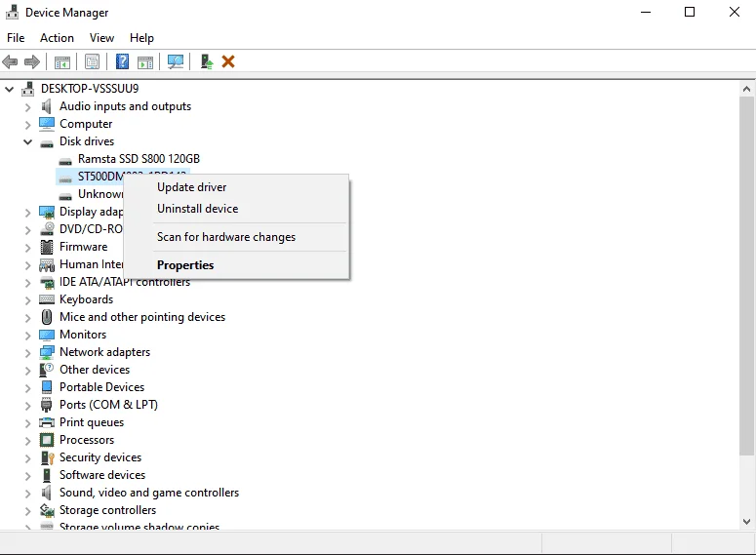Click Scan for hardware changes monitor icon

176,61
